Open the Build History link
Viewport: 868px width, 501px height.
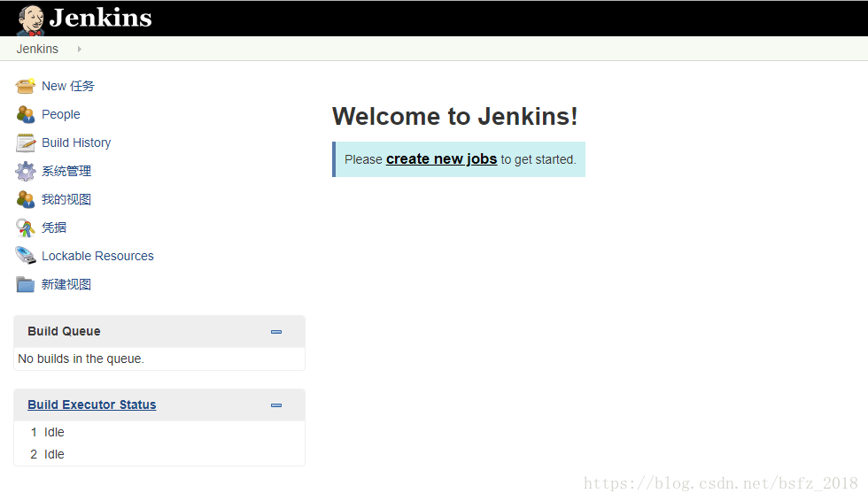(x=76, y=143)
